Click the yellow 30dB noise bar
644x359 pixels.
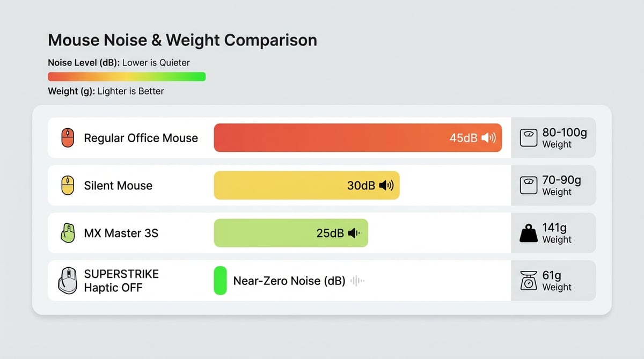click(279, 186)
